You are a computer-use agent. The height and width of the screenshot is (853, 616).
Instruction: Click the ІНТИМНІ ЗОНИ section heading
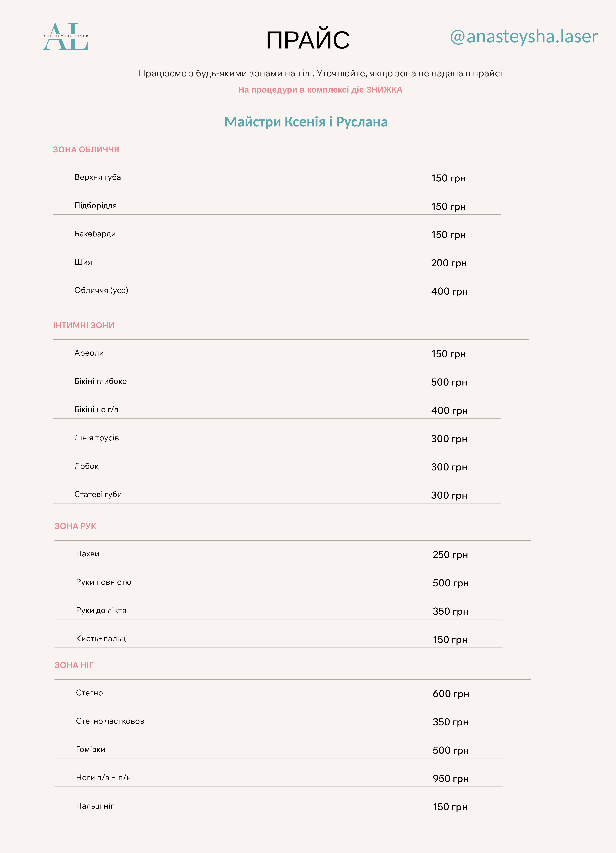point(83,325)
